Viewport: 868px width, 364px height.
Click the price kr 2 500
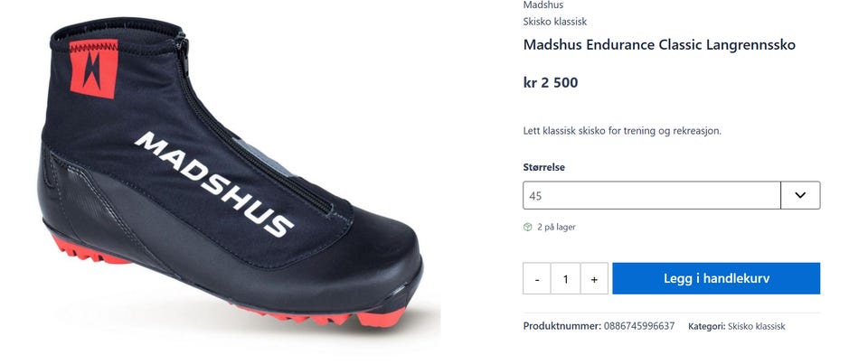[x=551, y=83]
